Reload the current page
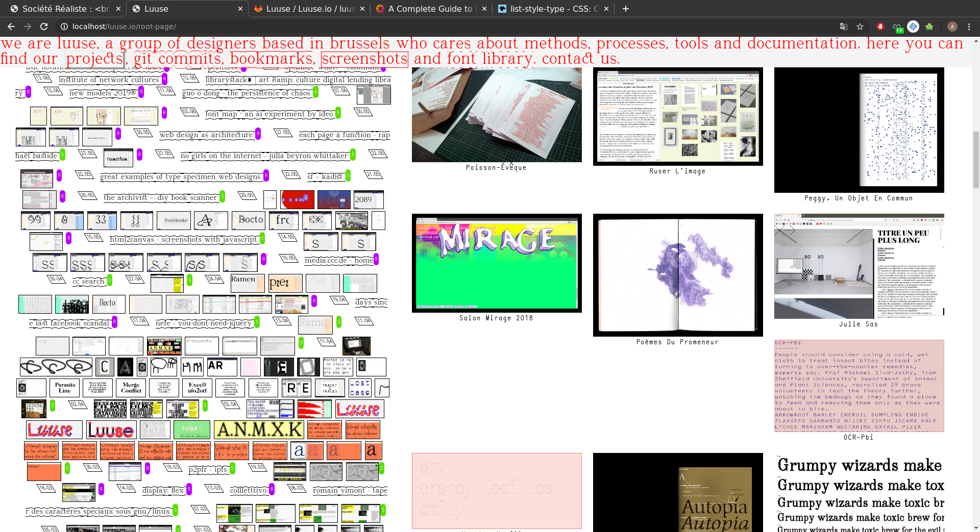 pyautogui.click(x=44, y=27)
